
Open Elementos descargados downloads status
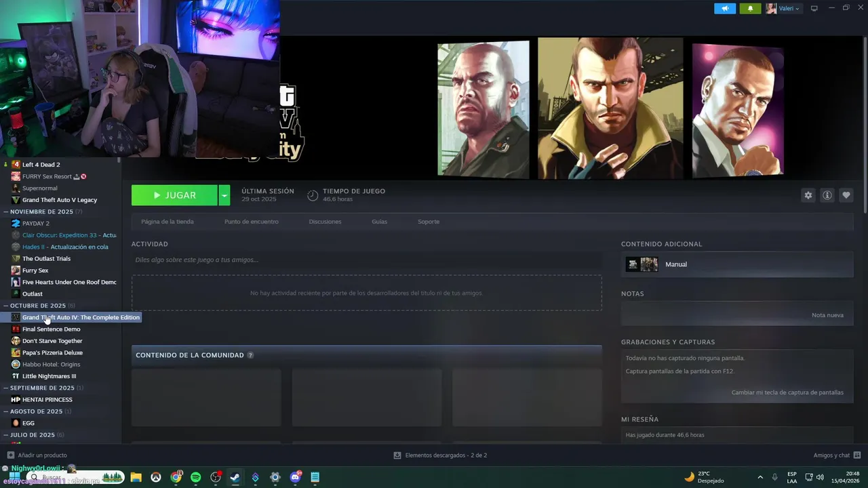[x=440, y=455]
